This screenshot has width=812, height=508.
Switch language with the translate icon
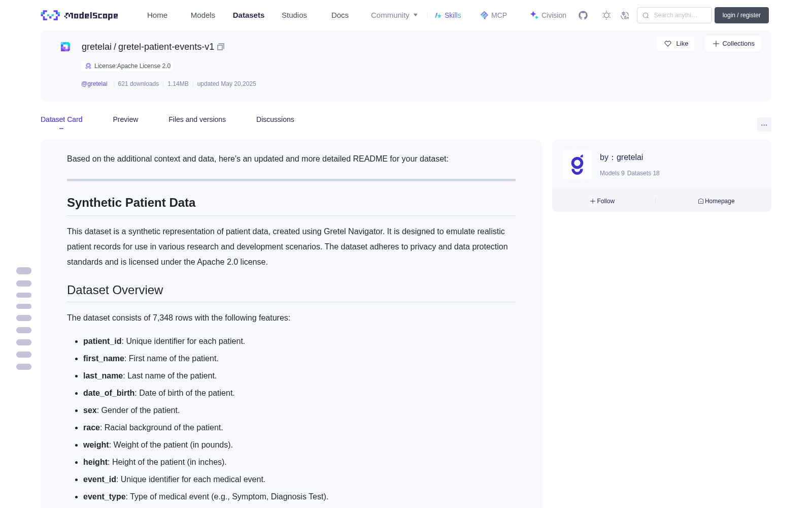(x=625, y=15)
